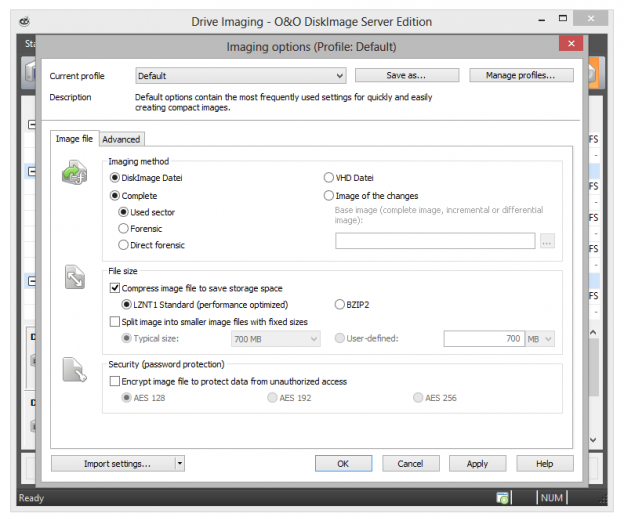This screenshot has width=624, height=524.
Task: Open Manage profiles... dialog
Action: 521,75
